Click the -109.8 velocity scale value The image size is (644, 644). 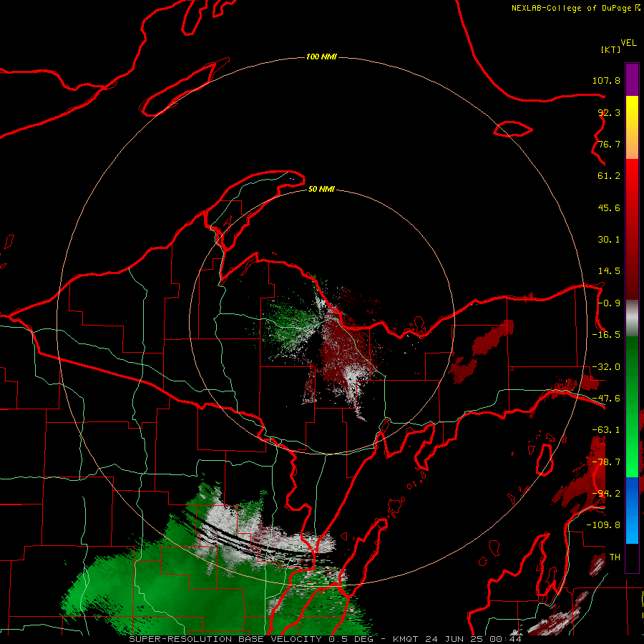603,525
